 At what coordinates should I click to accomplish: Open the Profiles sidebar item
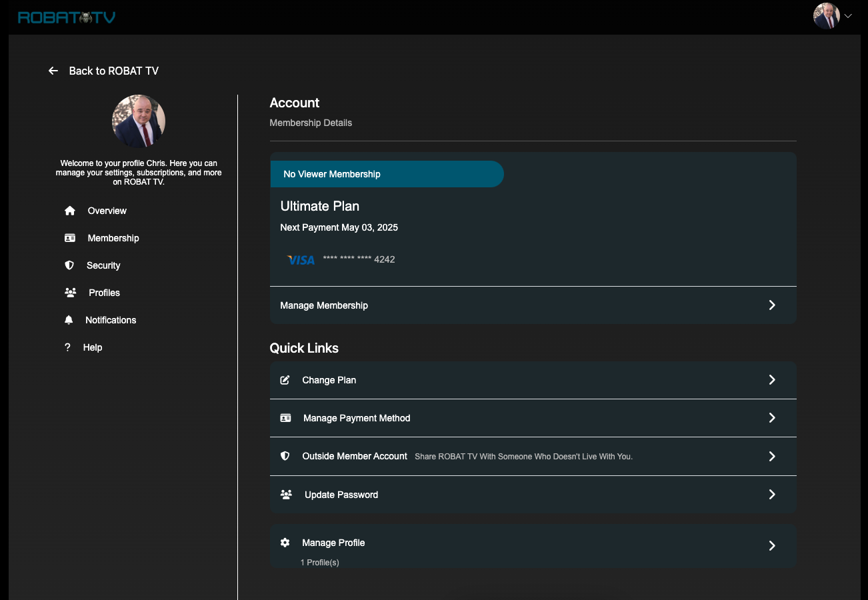105,293
